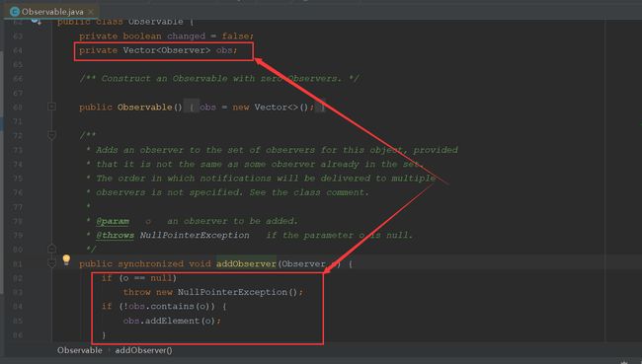
Task: Click the 'that it is not the same' comment line
Action: click(x=256, y=164)
